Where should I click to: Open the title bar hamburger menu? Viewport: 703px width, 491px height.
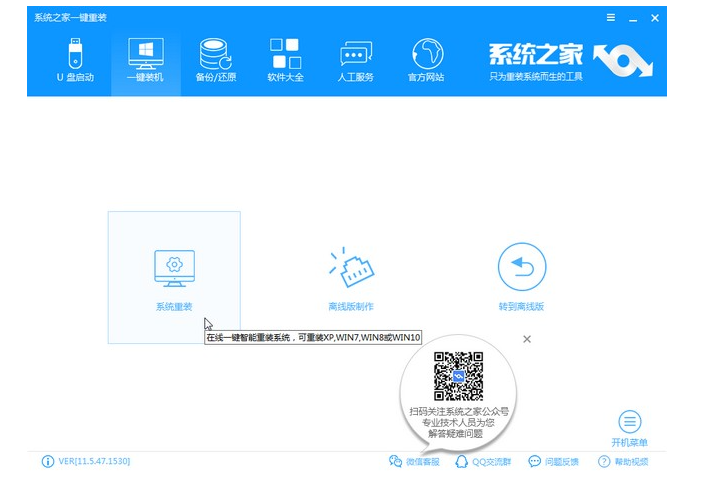click(611, 17)
